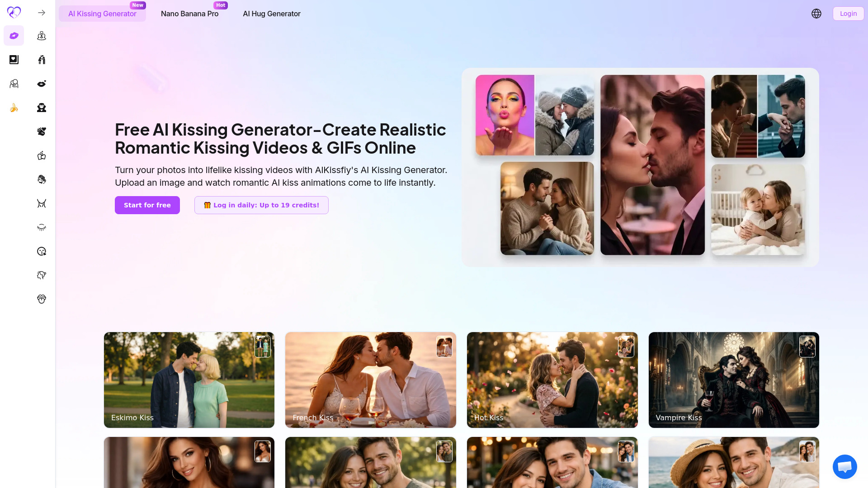
Task: Select the tongue-out mouth icon
Action: click(42, 299)
